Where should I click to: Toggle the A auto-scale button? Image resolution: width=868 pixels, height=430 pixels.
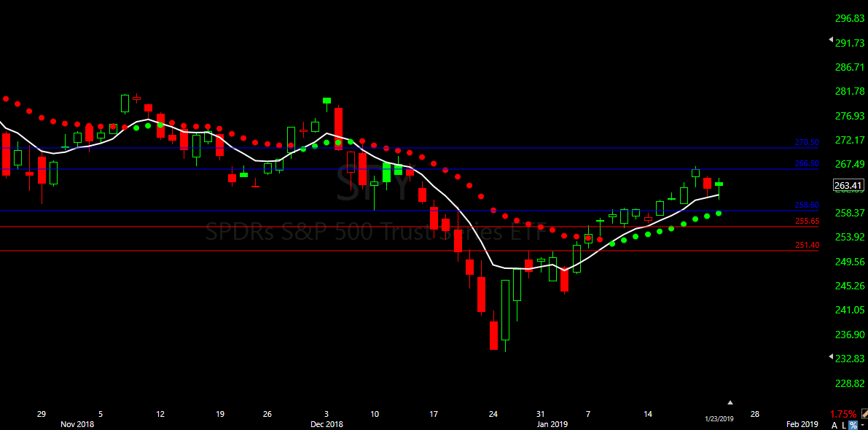pyautogui.click(x=834, y=425)
